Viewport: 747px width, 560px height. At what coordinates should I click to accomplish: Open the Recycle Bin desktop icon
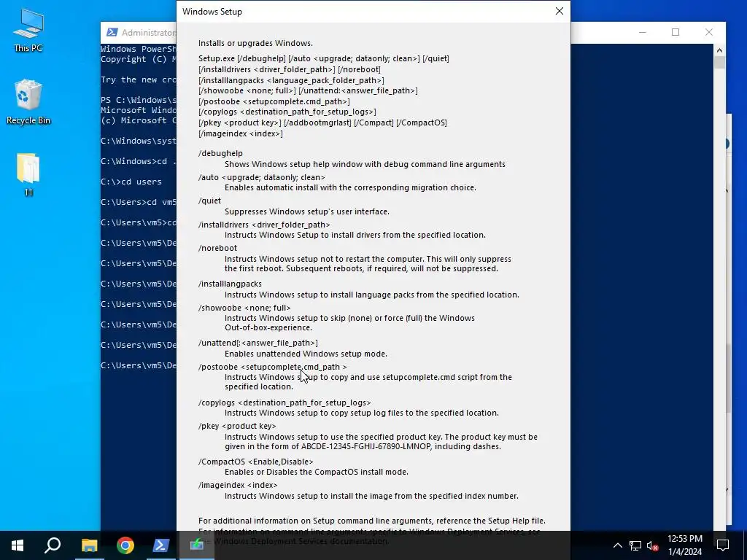tap(28, 102)
